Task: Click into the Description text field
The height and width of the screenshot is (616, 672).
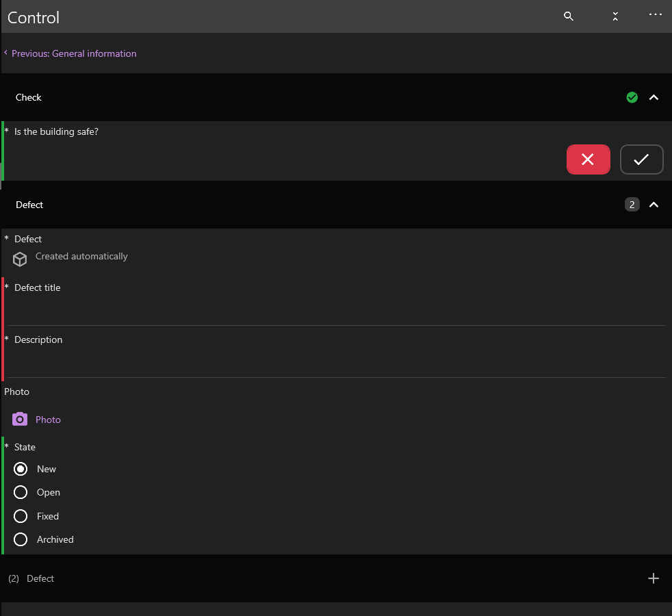Action: (x=335, y=361)
